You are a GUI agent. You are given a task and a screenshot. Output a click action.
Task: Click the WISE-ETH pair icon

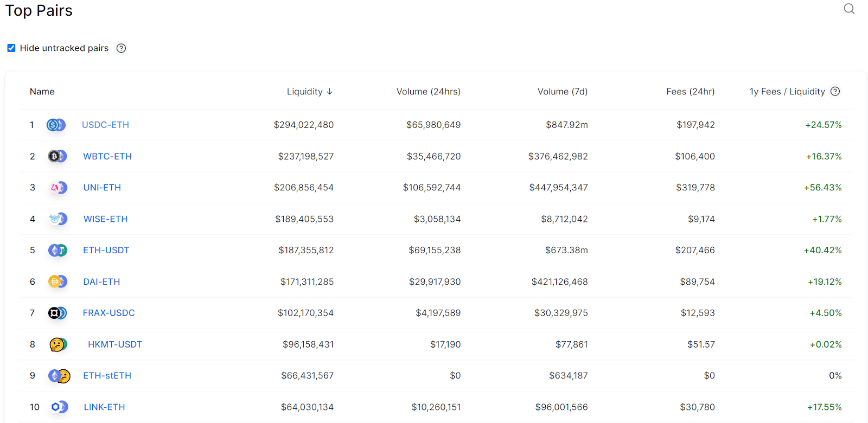(x=57, y=219)
